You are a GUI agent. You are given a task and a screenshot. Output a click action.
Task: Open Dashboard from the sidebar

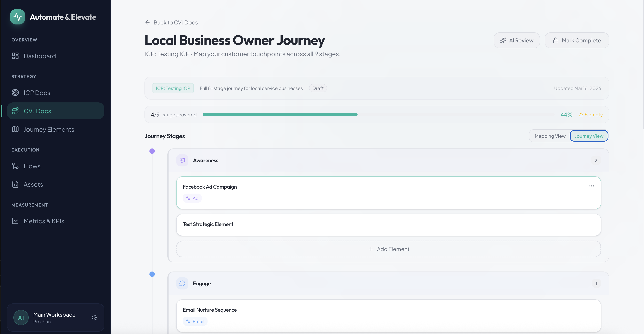tap(55, 56)
